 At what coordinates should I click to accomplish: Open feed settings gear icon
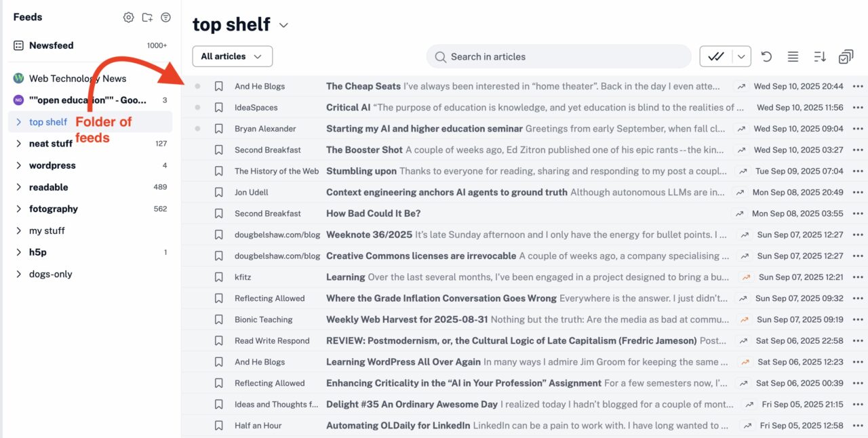[x=128, y=18]
